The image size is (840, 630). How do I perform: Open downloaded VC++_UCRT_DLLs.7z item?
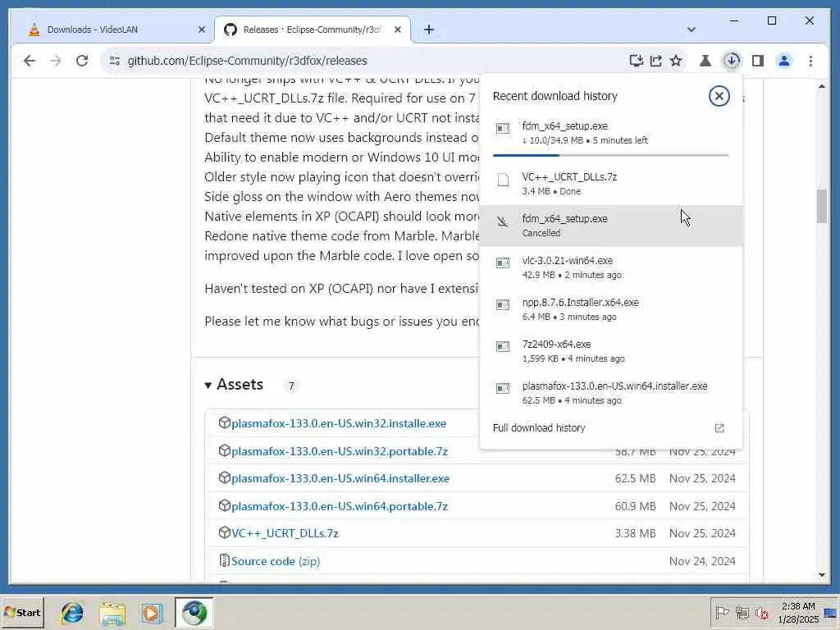(x=610, y=184)
